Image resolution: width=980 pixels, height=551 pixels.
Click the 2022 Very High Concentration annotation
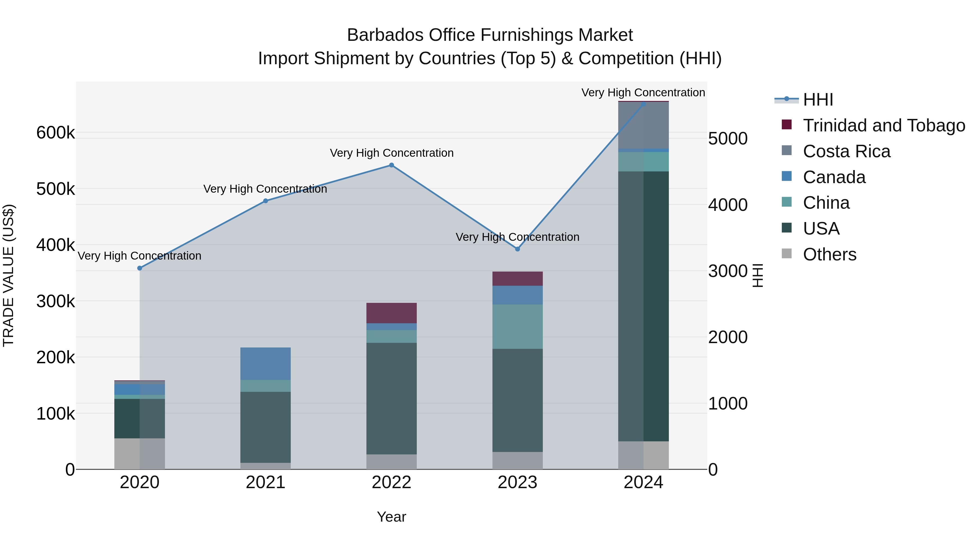391,153
